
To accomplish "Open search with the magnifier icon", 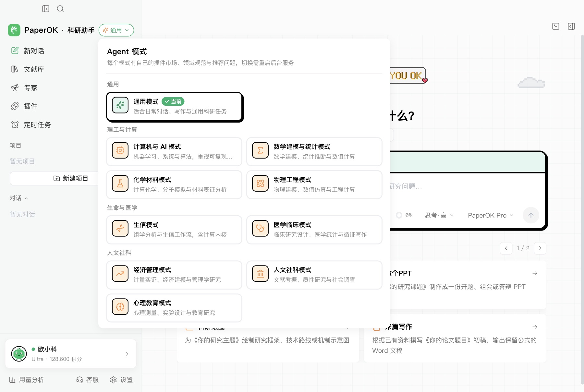I will point(60,9).
